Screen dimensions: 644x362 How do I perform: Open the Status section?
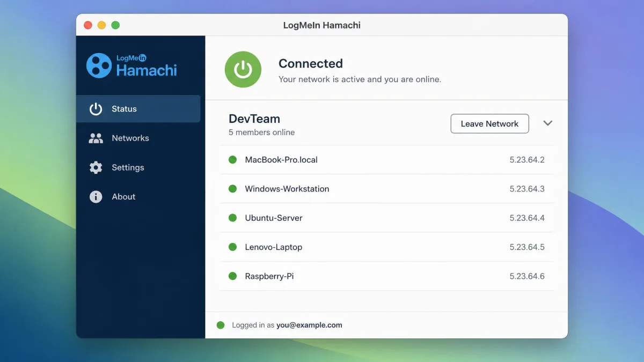(x=138, y=109)
